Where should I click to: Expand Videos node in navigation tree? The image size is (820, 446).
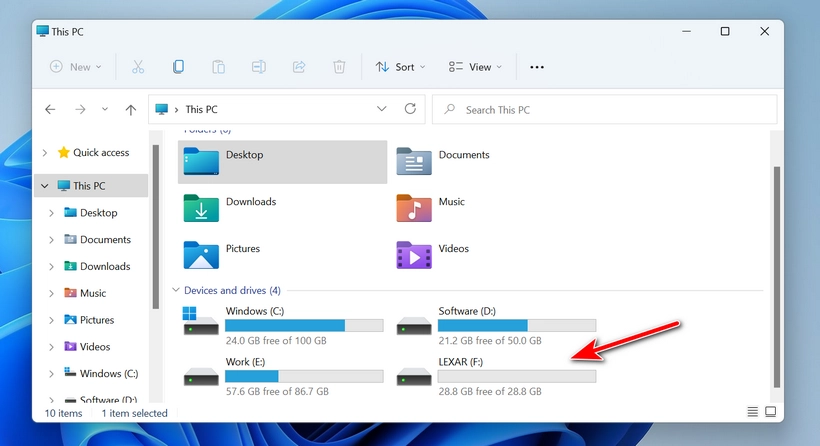click(51, 347)
